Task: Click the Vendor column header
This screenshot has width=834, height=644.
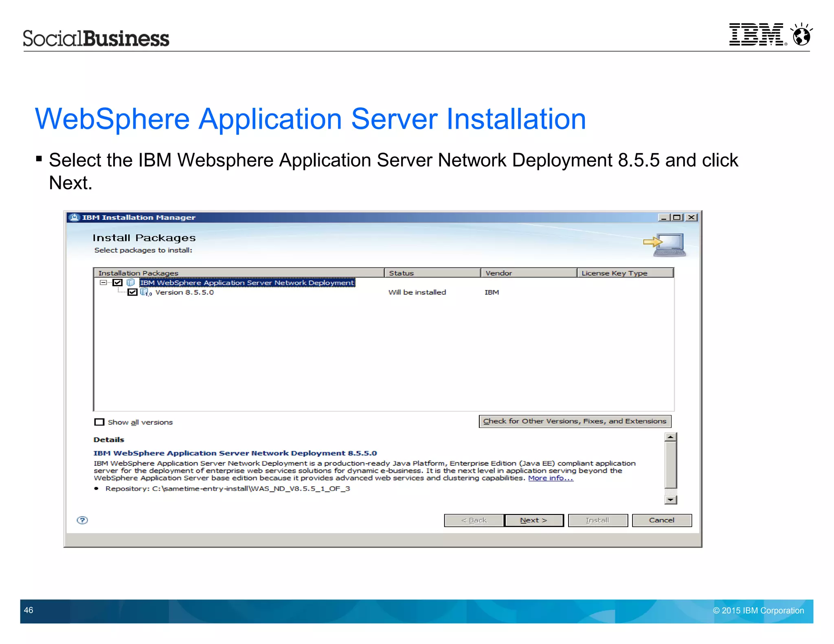Action: point(529,273)
